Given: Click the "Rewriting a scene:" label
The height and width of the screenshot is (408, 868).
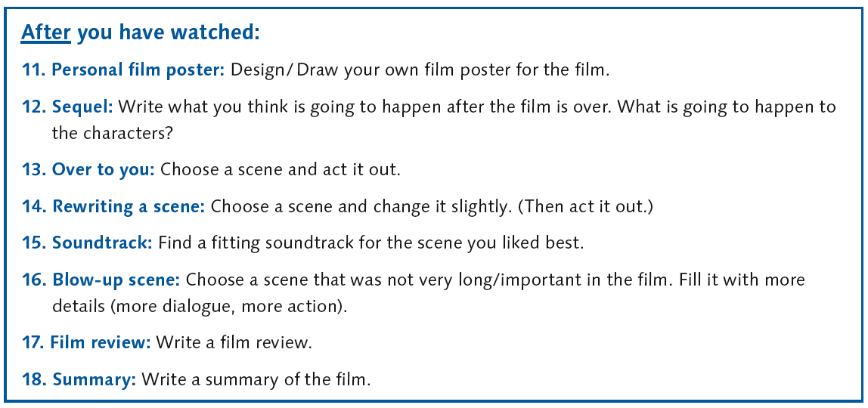Looking at the screenshot, I should [x=129, y=207].
